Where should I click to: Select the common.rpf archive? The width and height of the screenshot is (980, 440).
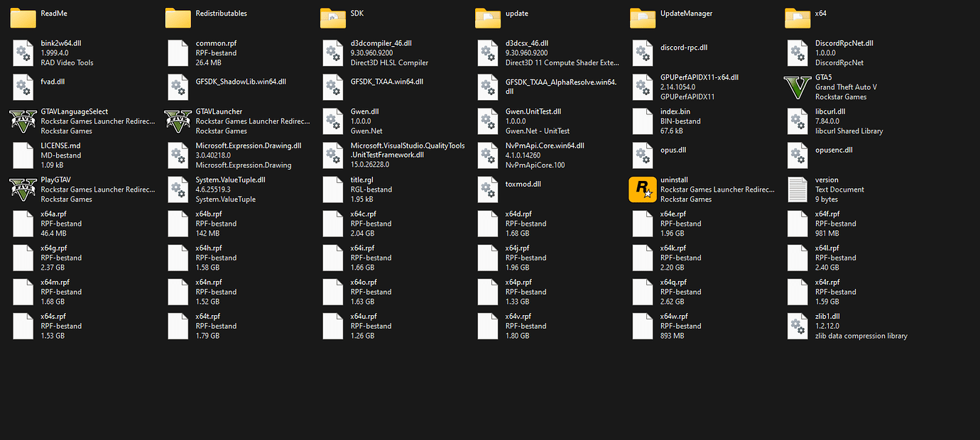pyautogui.click(x=178, y=53)
